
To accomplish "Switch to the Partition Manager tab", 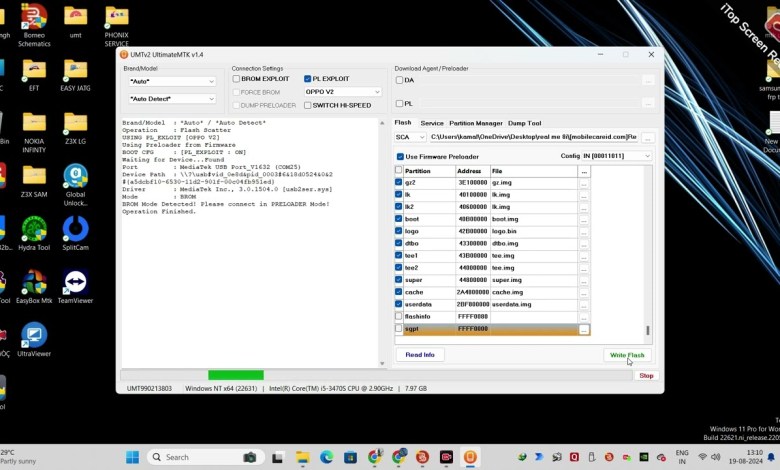I will [x=476, y=123].
